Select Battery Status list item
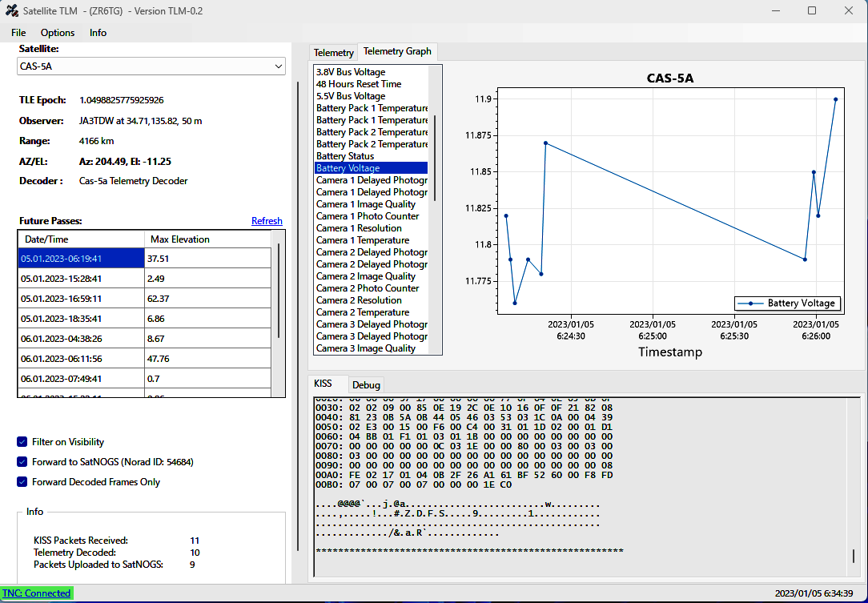This screenshot has height=603, width=868. (x=372, y=156)
